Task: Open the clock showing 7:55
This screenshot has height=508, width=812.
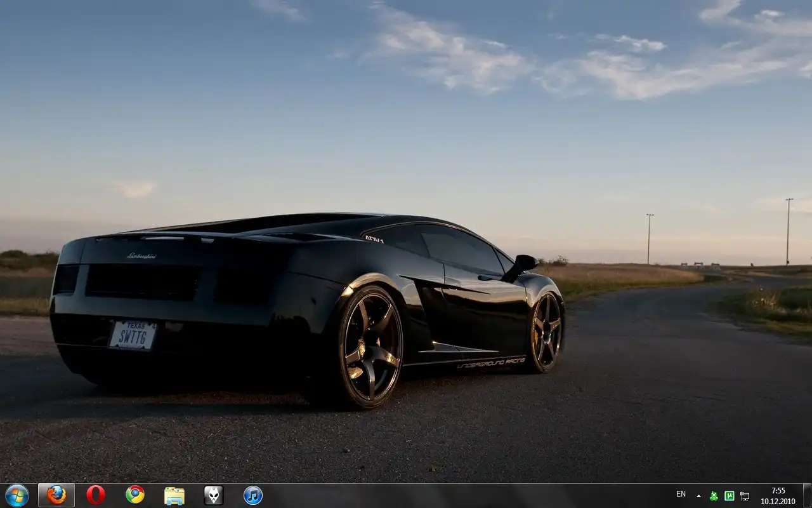Action: click(778, 496)
